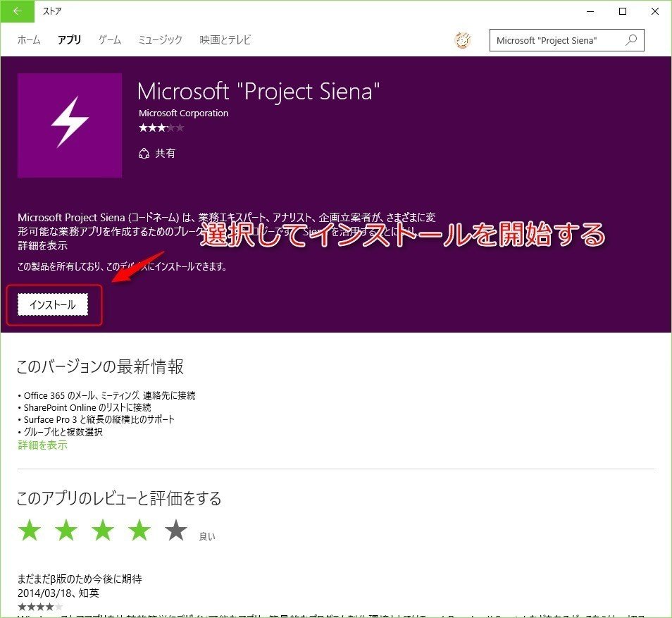Open the ホーム tab
This screenshot has width=672, height=618.
29,40
